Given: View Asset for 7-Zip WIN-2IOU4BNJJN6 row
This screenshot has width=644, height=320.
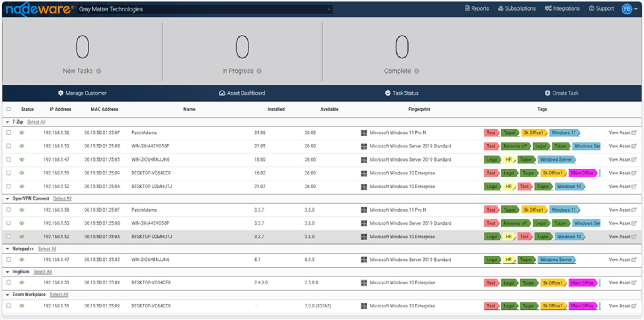Looking at the screenshot, I should pyautogui.click(x=622, y=160).
